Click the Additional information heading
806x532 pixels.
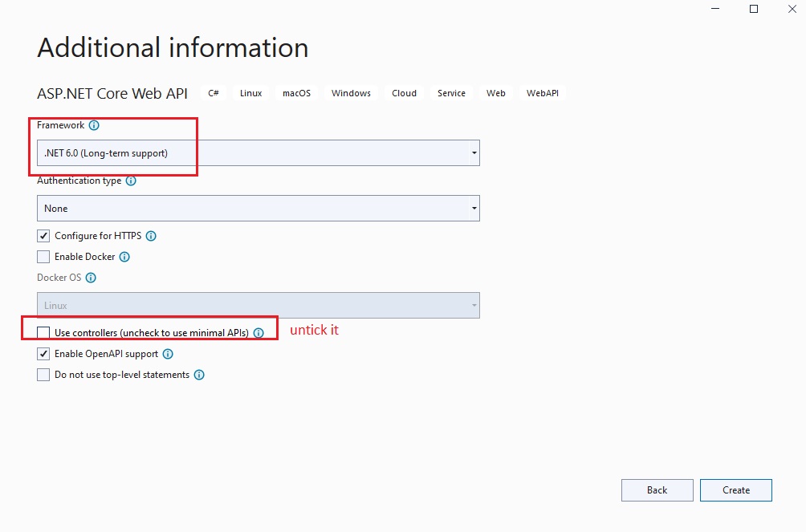(x=173, y=48)
